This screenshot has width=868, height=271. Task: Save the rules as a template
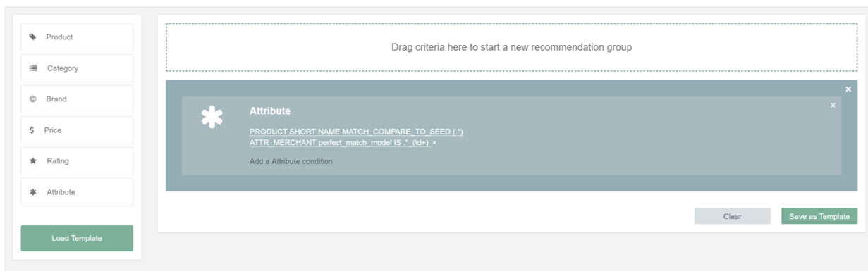click(819, 216)
